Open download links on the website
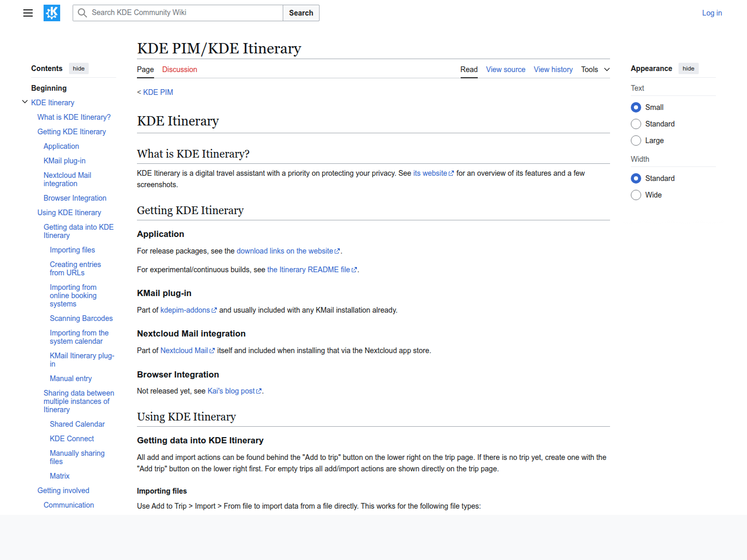This screenshot has width=747, height=560. coord(288,251)
